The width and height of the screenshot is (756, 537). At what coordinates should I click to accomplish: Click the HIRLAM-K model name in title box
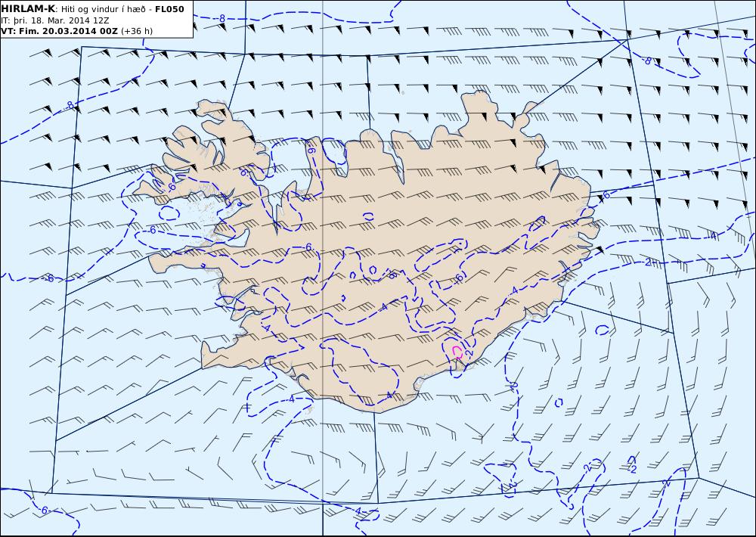coord(28,9)
